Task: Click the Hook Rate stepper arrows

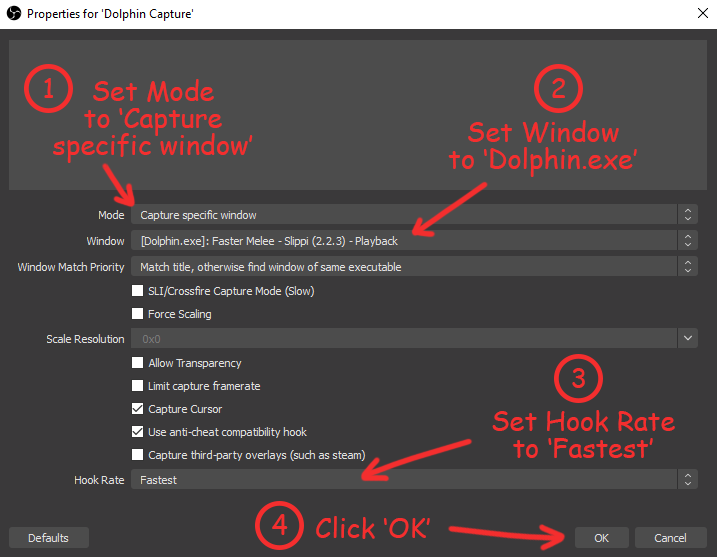Action: (x=688, y=479)
